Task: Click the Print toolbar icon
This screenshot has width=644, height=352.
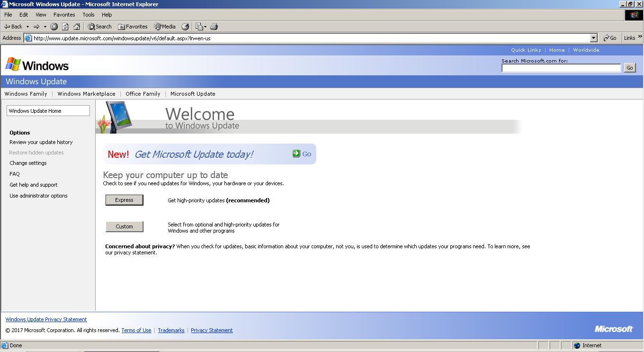Action: tap(214, 27)
